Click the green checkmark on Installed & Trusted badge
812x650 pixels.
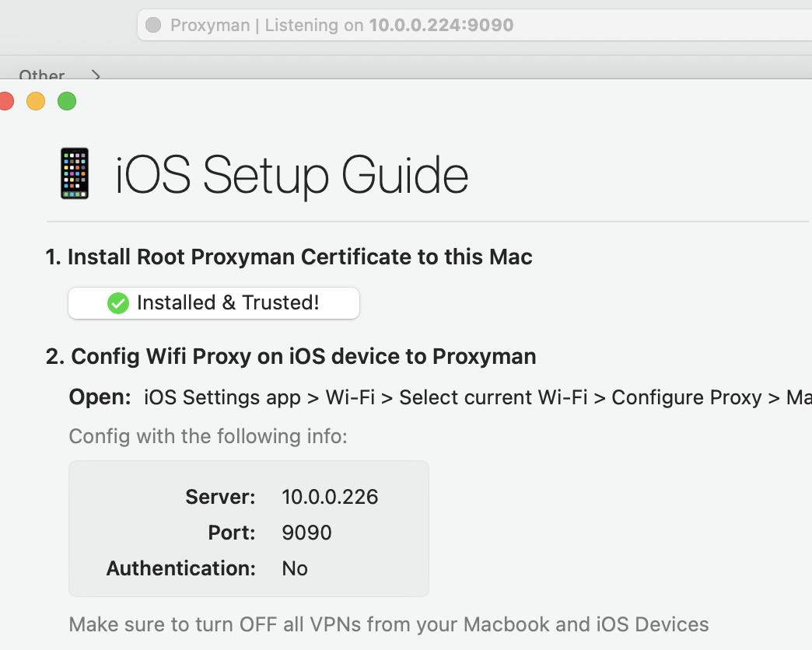click(118, 303)
